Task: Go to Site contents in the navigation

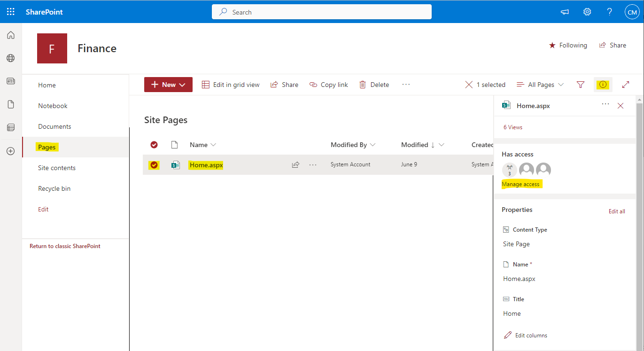Action: [x=56, y=167]
